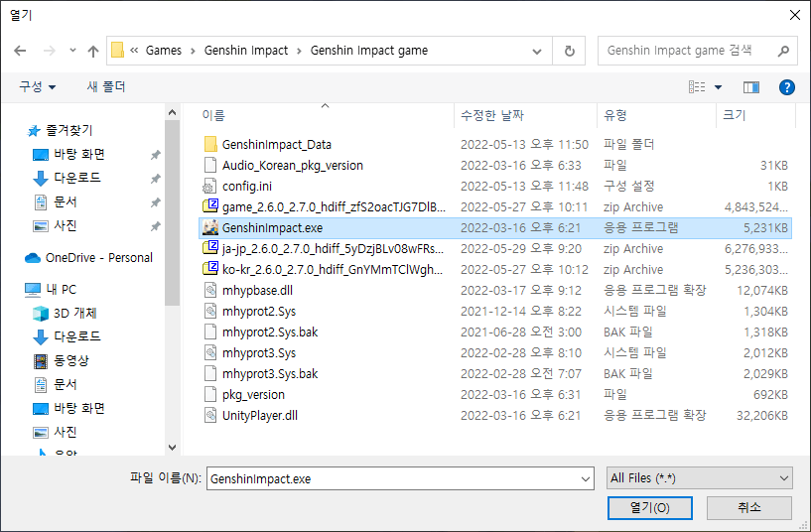
Task: Select mhyprot2.Sys file icon
Action: click(x=210, y=312)
